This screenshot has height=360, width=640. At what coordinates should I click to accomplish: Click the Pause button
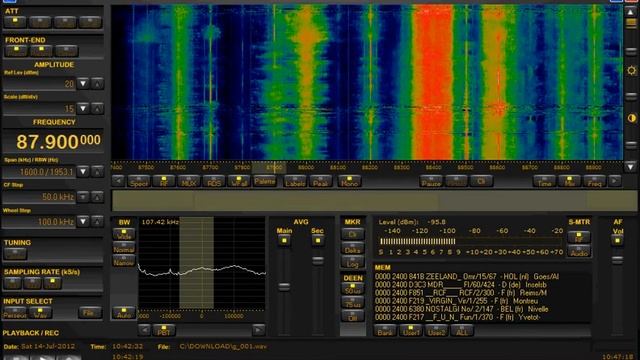coord(431,181)
